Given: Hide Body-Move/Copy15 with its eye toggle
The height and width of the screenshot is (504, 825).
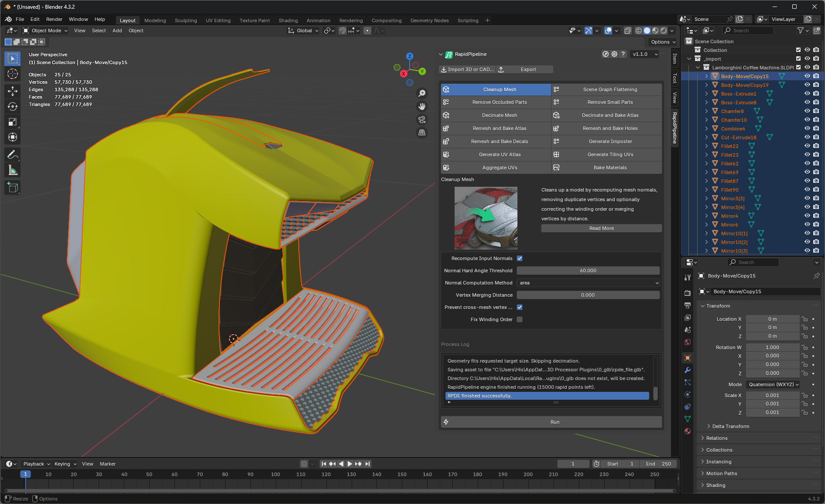Looking at the screenshot, I should [807, 76].
